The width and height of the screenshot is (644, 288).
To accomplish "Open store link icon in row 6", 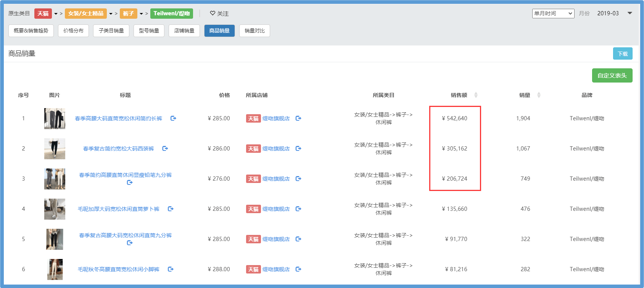I will click(298, 269).
